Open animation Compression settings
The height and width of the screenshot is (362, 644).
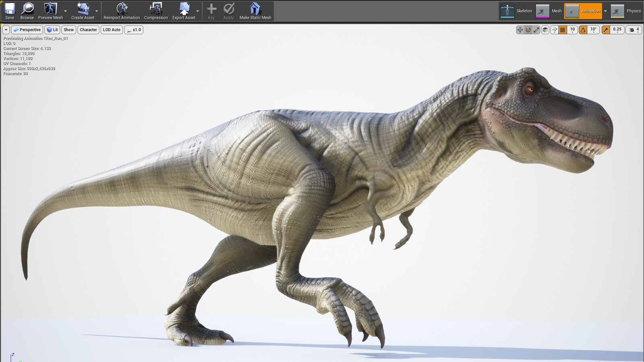coord(156,11)
